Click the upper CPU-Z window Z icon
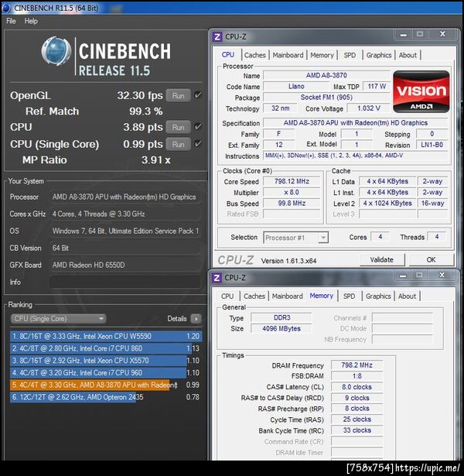This screenshot has height=476, width=464. tap(217, 36)
